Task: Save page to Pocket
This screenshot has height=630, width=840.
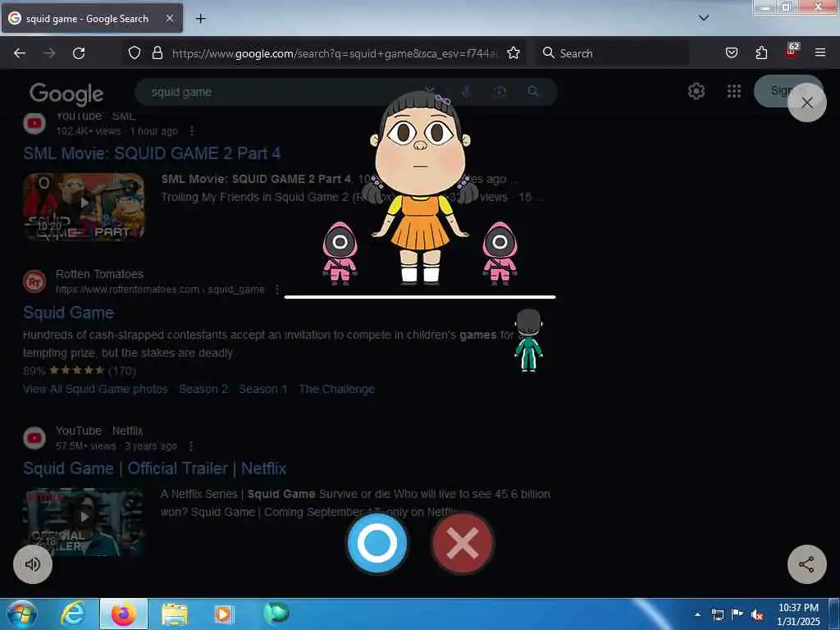Action: 731,53
